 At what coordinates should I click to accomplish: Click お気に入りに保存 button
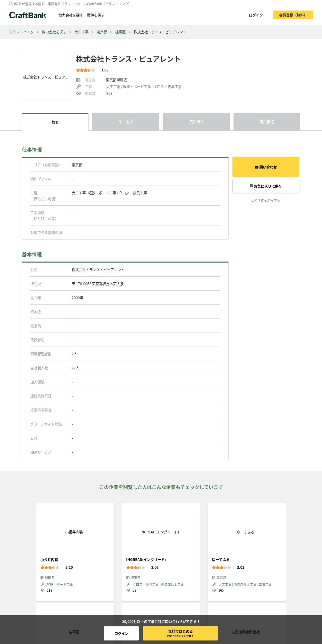tap(266, 186)
